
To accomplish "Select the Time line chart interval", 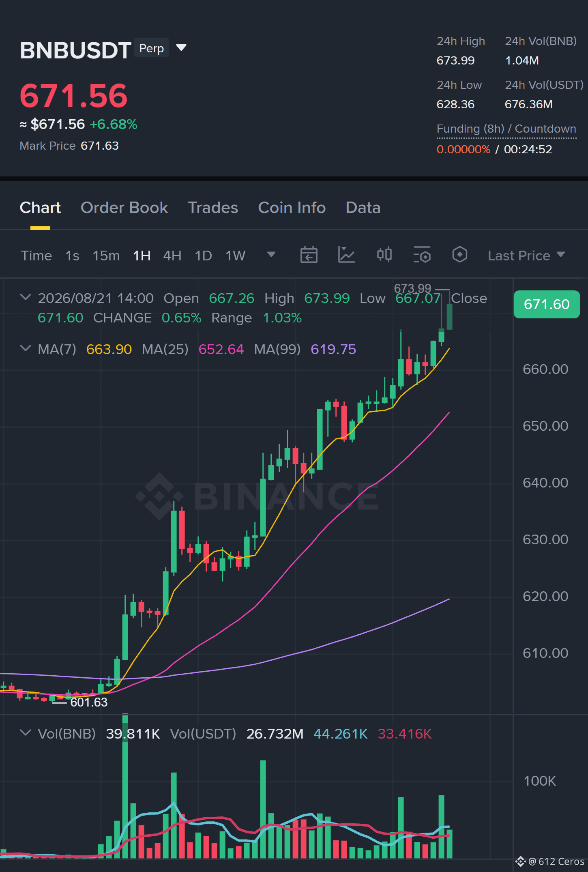I will coord(36,256).
